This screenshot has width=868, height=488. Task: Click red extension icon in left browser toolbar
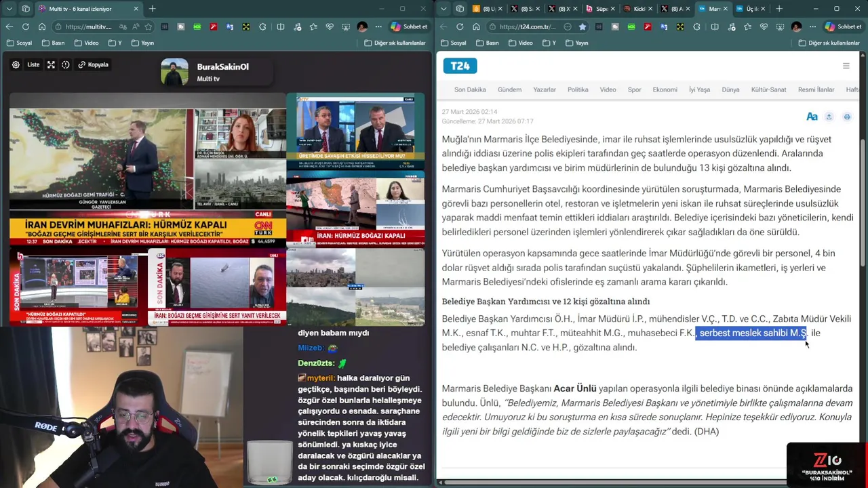point(214,26)
